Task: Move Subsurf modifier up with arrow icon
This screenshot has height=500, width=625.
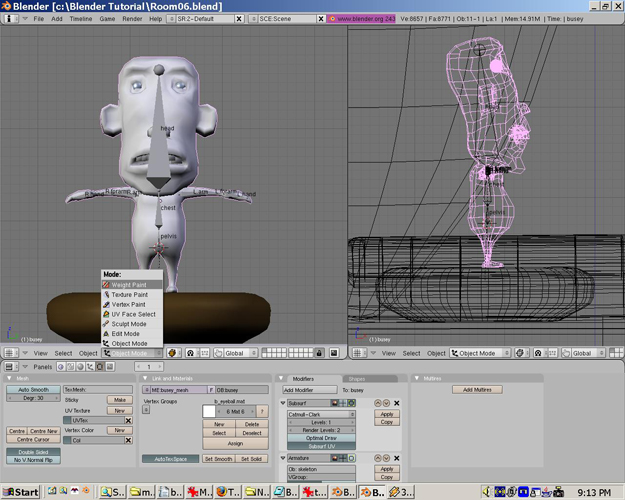Action: [x=377, y=403]
